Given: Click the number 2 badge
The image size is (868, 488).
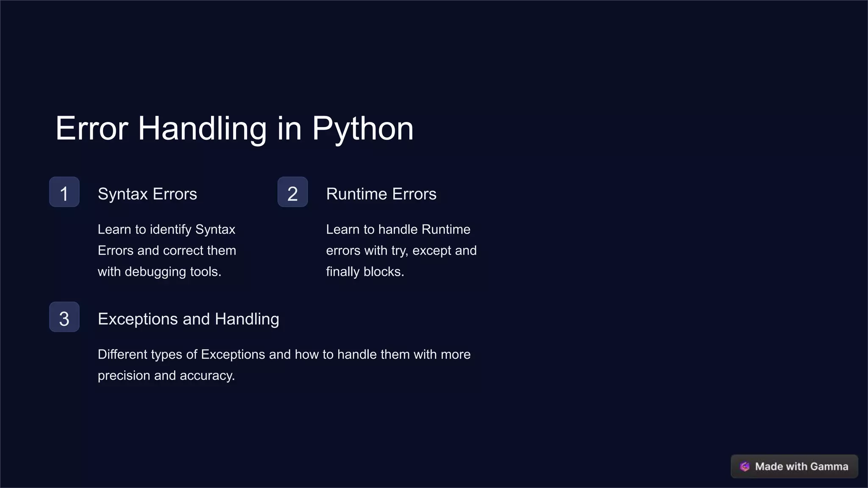Looking at the screenshot, I should (x=293, y=192).
